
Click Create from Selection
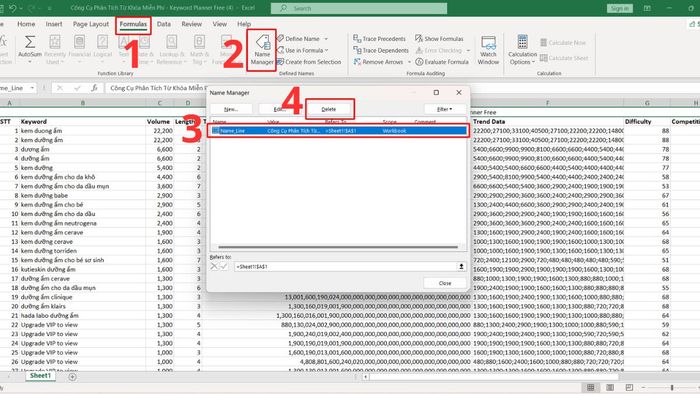(x=309, y=62)
